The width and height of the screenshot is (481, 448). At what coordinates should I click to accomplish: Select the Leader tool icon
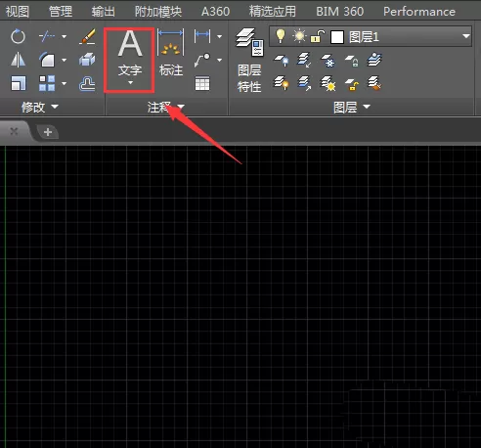[202, 60]
